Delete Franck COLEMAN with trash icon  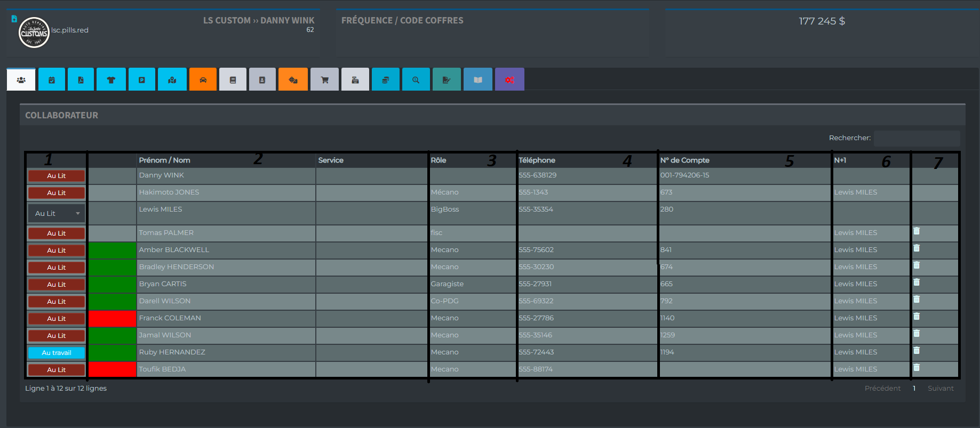click(x=917, y=317)
